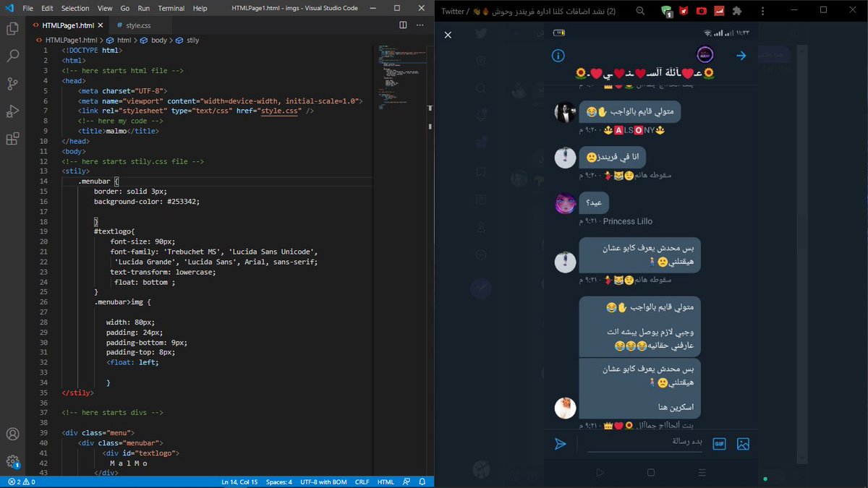Click 'text-transform: lowercase;' in code

163,273
